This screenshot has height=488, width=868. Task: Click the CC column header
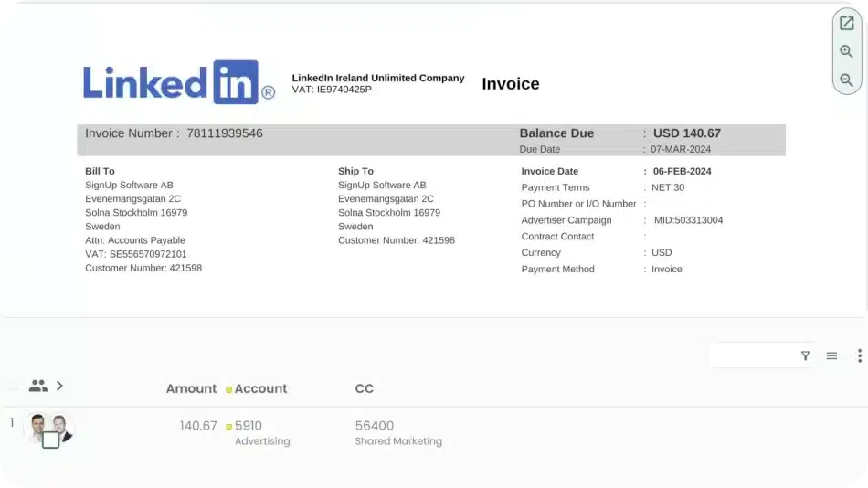click(x=365, y=389)
